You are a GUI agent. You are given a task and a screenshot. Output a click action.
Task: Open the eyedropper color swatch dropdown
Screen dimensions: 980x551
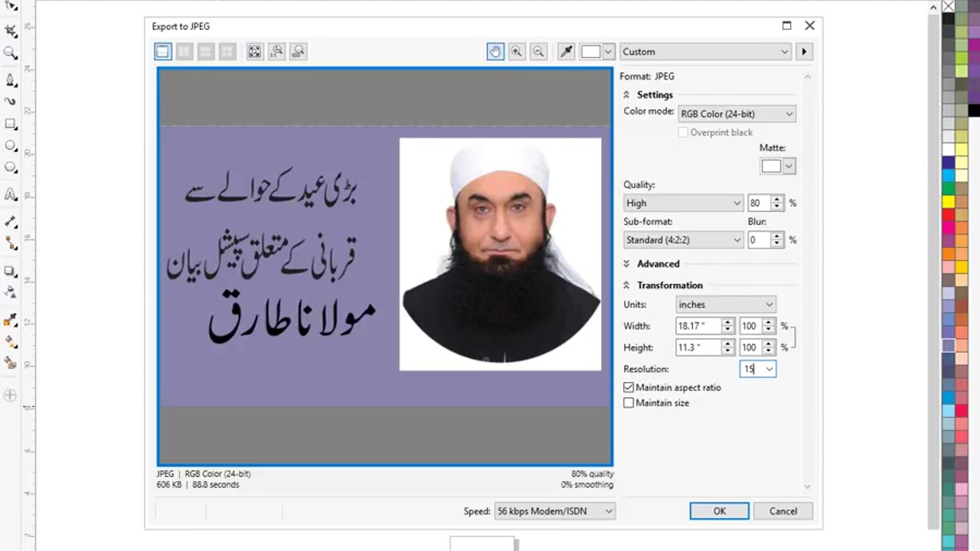608,51
